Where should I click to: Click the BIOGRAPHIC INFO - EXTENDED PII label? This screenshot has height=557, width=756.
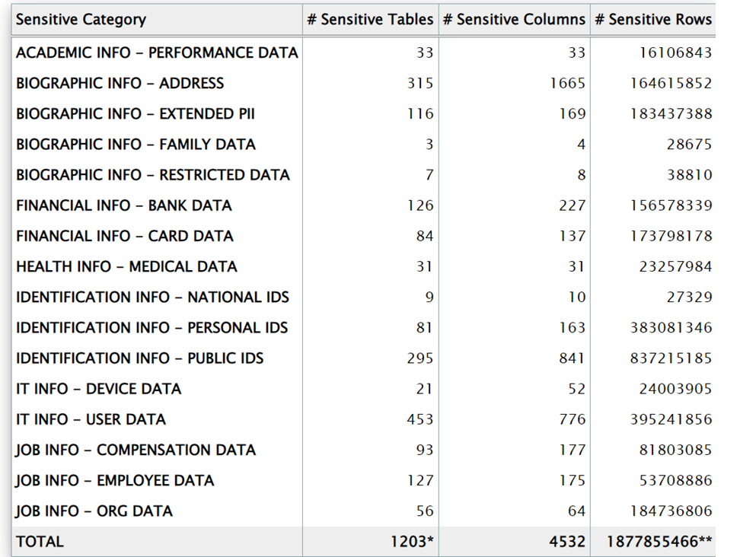[x=136, y=114]
